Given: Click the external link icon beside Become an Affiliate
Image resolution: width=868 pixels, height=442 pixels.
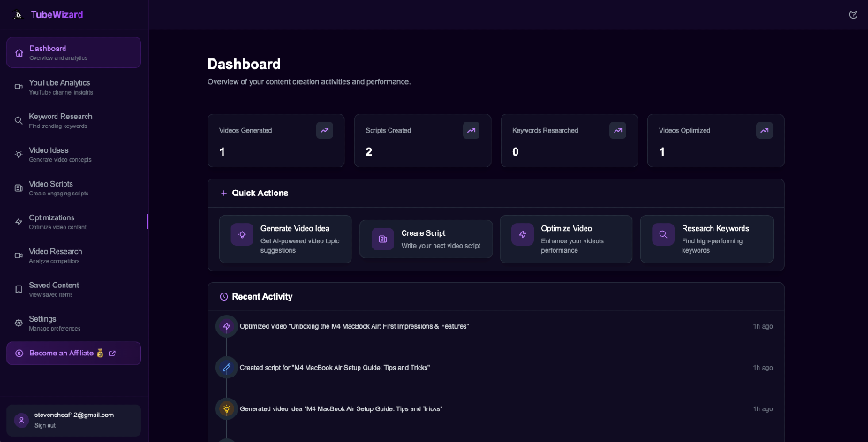Looking at the screenshot, I should (112, 354).
